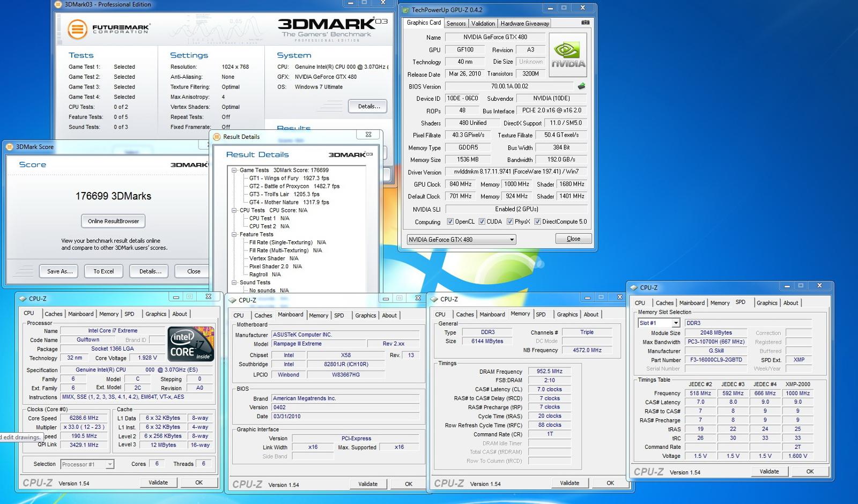
Task: Click the To Excel button
Action: point(103,271)
